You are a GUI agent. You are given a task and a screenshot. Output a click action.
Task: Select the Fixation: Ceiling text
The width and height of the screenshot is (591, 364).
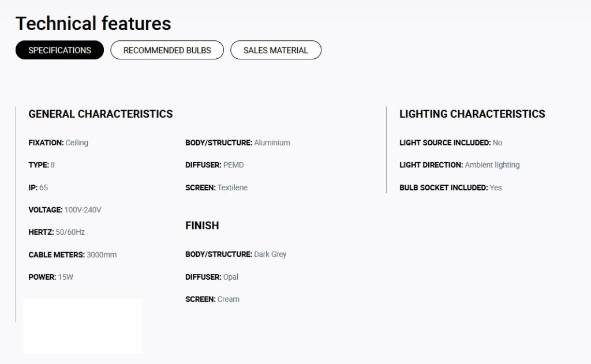pos(58,143)
